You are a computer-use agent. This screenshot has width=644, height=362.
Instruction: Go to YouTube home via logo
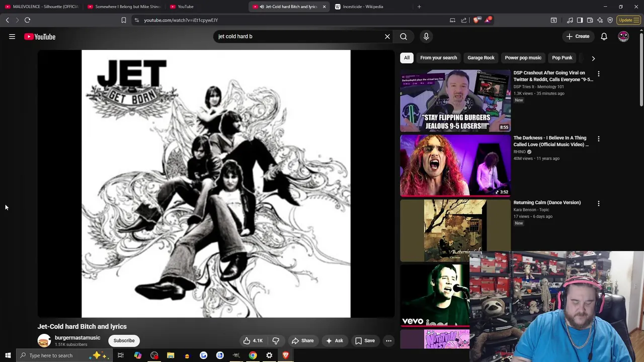tap(40, 37)
